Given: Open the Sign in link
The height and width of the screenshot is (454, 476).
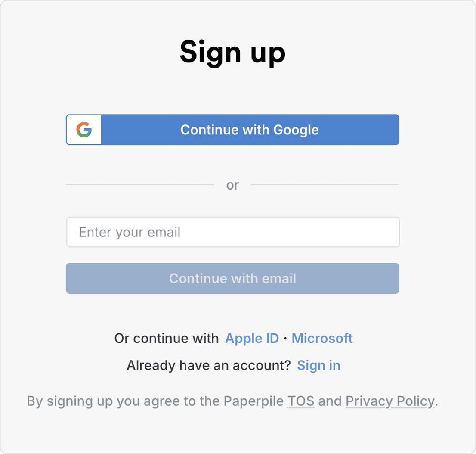Looking at the screenshot, I should pyautogui.click(x=318, y=366).
